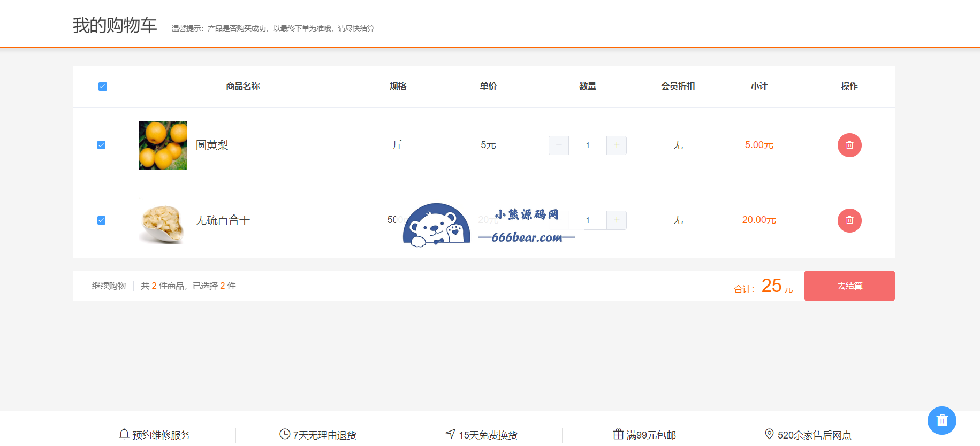
Task: Click 继续购物 to continue shopping
Action: tap(109, 286)
